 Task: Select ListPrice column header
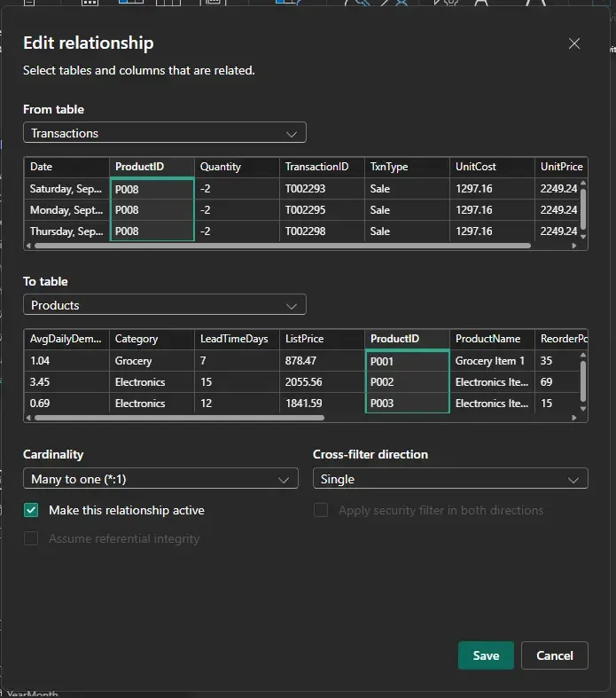coord(322,339)
